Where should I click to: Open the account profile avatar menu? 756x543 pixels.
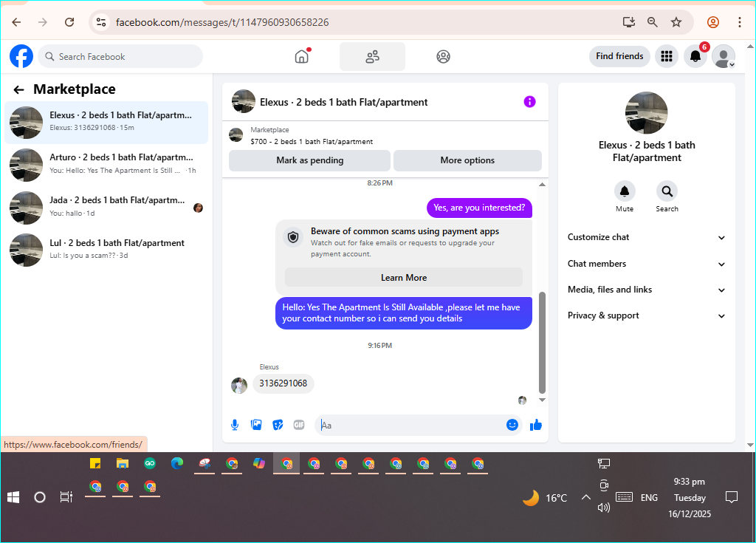pos(724,56)
